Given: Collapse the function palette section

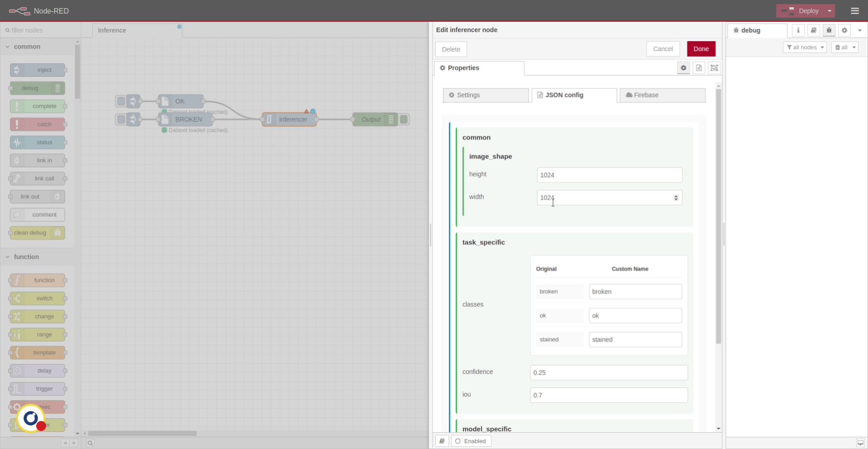Looking at the screenshot, I should [x=7, y=257].
